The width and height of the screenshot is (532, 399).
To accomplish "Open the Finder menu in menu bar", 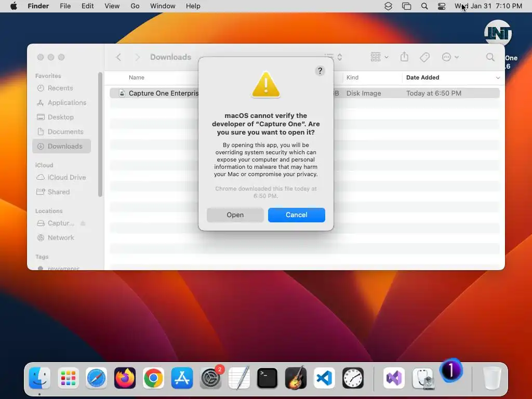I will (x=38, y=6).
